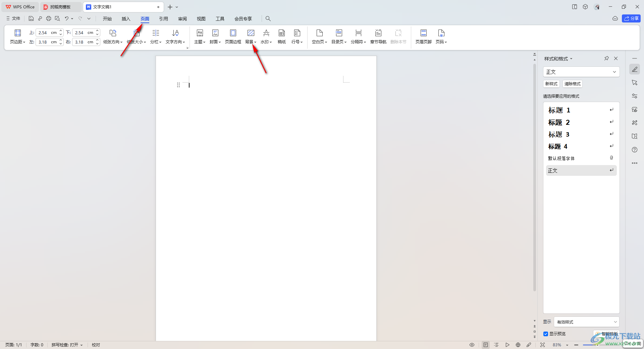Close the 样式和格式 styles pane
This screenshot has height=349, width=644.
tap(616, 58)
